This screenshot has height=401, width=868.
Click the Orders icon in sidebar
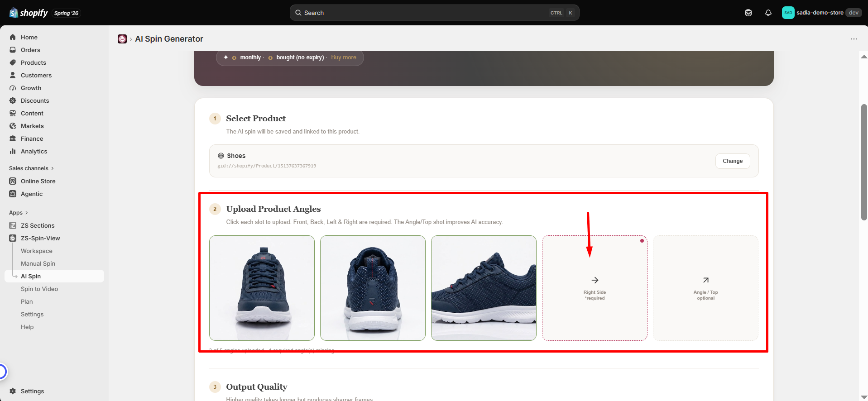[x=13, y=50]
